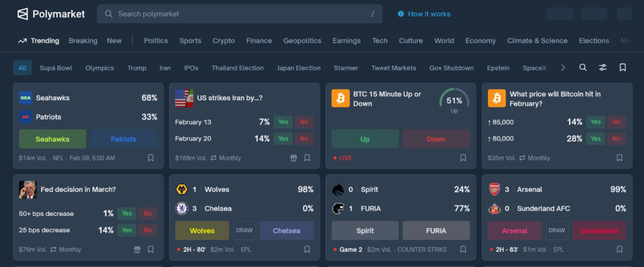The height and width of the screenshot is (267, 644).
Task: Bookmark the Bitcoin February price market
Action: click(x=619, y=158)
